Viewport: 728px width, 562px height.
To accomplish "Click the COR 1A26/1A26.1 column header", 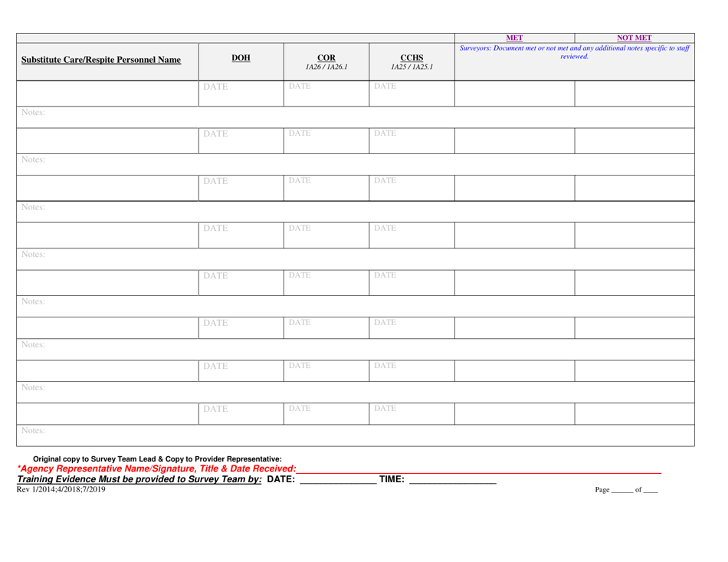I will point(328,60).
